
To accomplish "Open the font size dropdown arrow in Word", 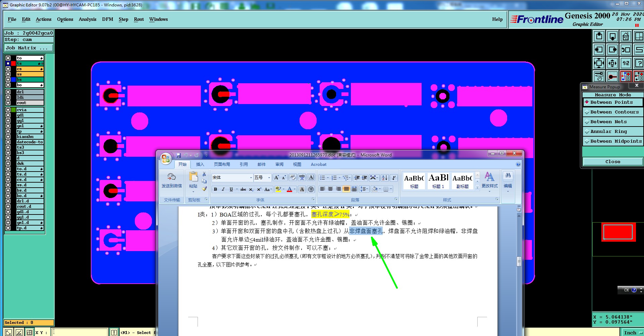I will (269, 178).
